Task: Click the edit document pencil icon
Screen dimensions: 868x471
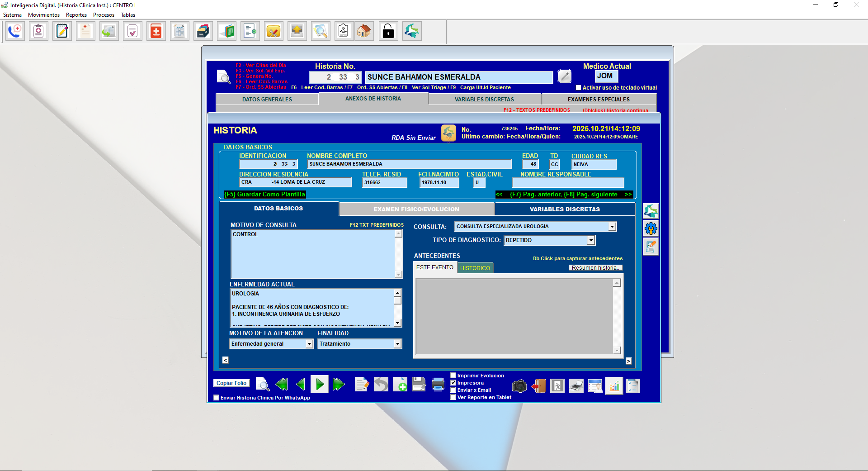Action: point(362,385)
